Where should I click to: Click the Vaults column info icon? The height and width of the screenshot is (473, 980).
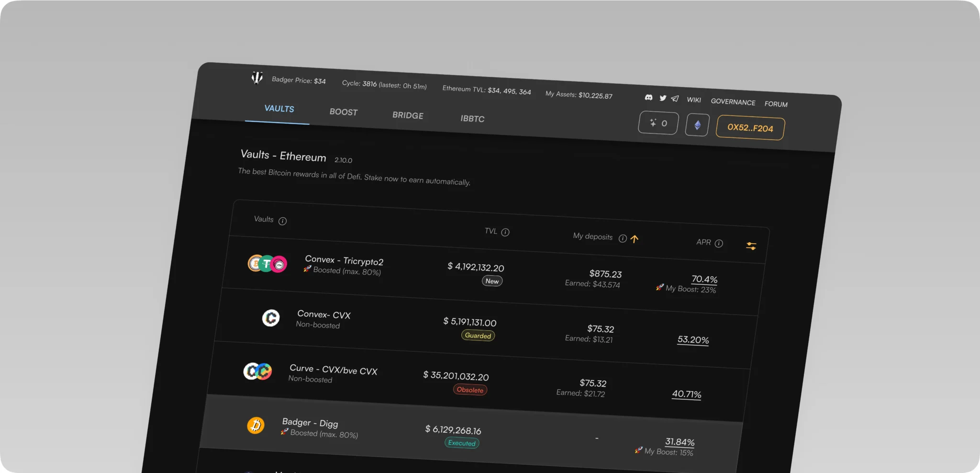coord(282,221)
